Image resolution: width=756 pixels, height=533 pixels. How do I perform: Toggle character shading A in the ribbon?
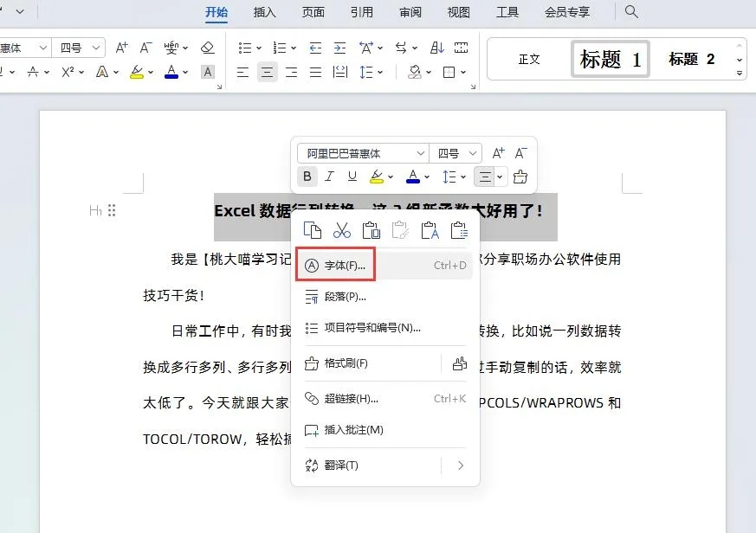pos(208,72)
